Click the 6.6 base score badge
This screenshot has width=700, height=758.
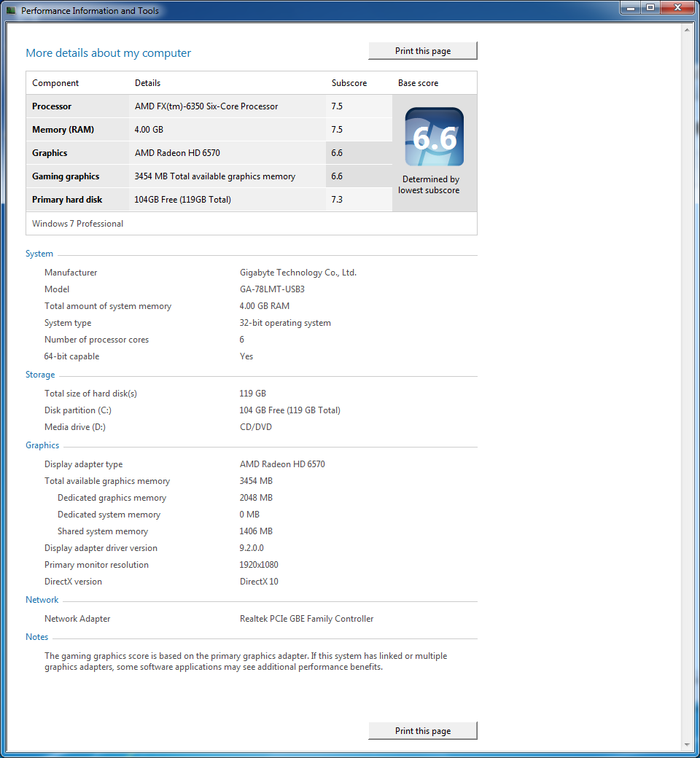point(434,137)
